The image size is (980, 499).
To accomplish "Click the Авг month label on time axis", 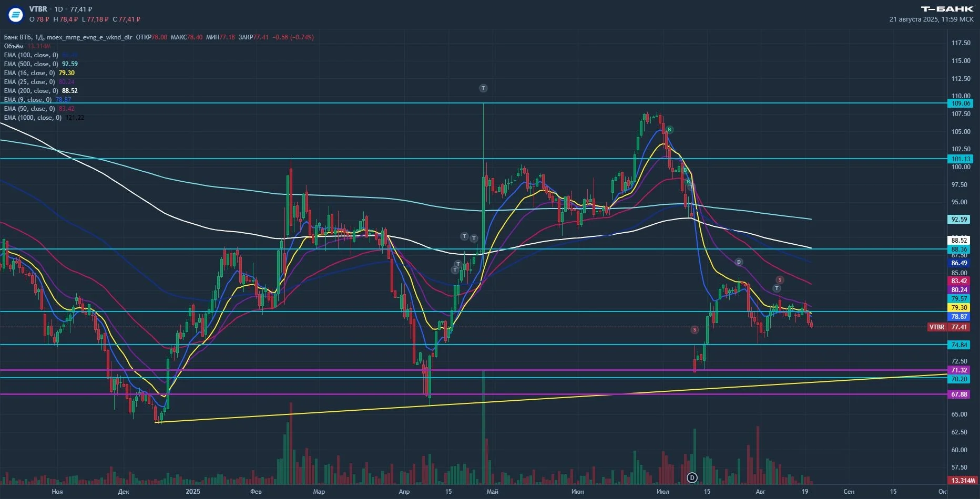I will (760, 492).
